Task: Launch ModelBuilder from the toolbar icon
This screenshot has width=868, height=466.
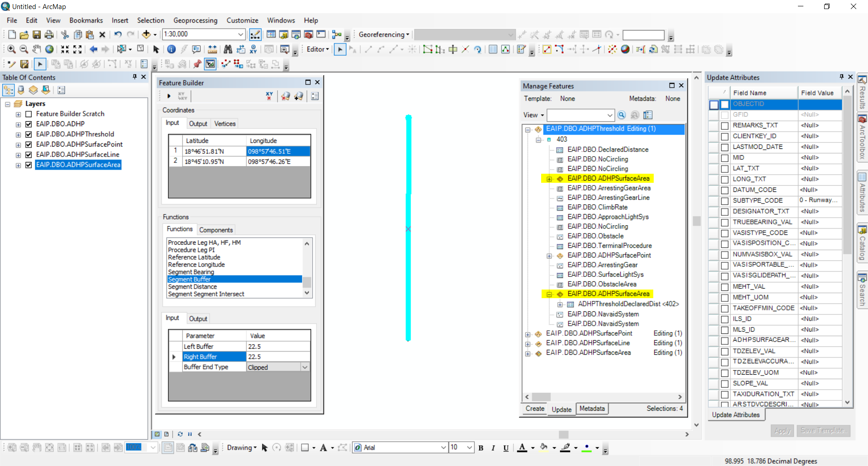Action: click(x=337, y=34)
